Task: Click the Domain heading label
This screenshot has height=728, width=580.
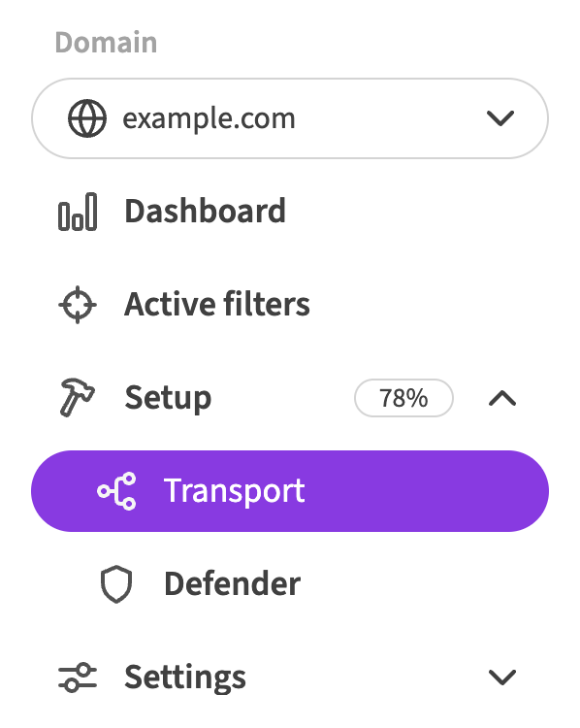Action: [x=107, y=43]
